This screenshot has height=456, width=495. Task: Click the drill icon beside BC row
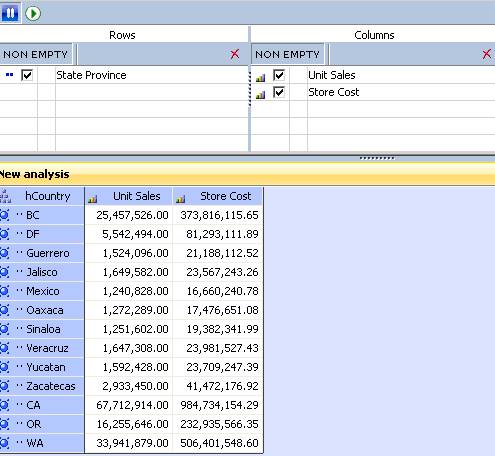tap(4, 215)
